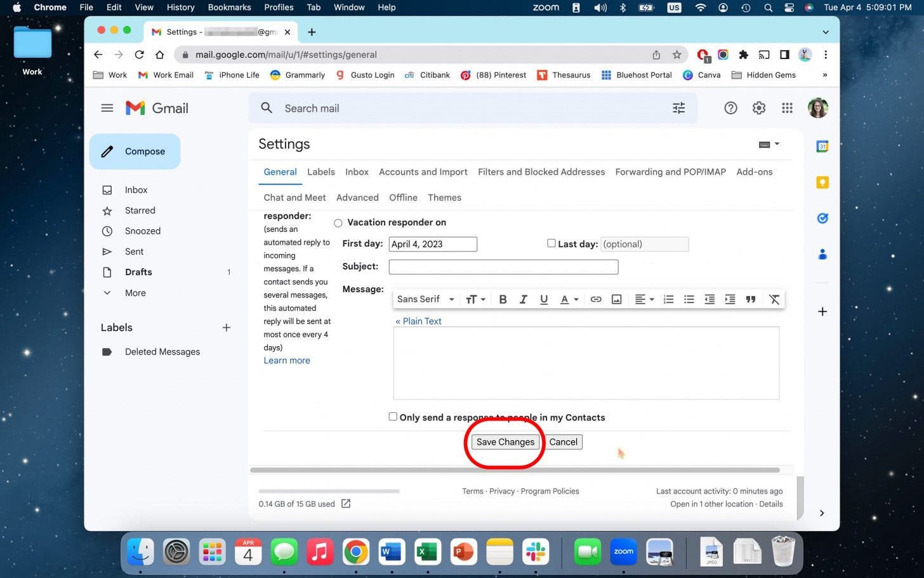Viewport: 924px width, 578px height.
Task: Open the Google apps grid
Action: coord(788,108)
